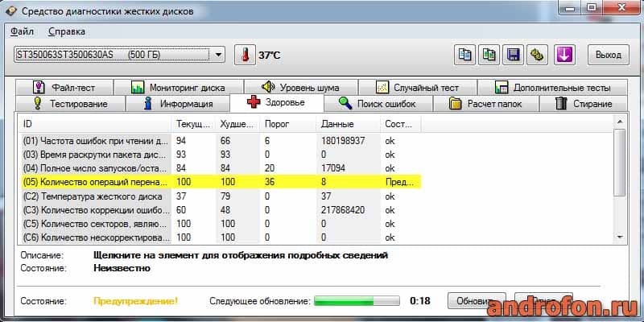Select row (C6) Количество нескорректирова...
This screenshot has width=644, height=322.
220,237
